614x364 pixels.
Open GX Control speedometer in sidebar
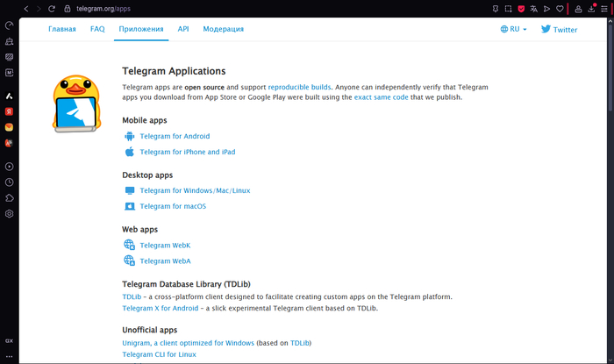click(x=9, y=25)
